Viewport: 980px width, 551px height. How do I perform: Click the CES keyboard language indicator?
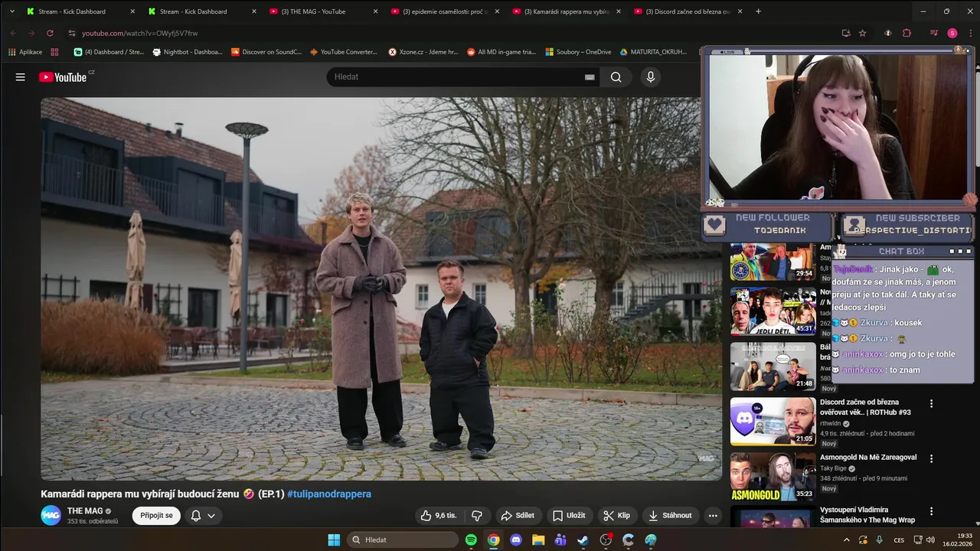pyautogui.click(x=899, y=540)
